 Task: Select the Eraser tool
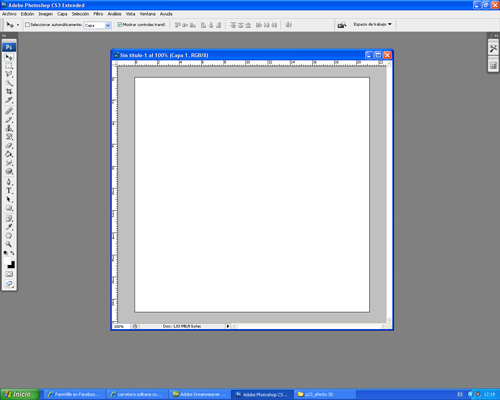click(x=9, y=146)
